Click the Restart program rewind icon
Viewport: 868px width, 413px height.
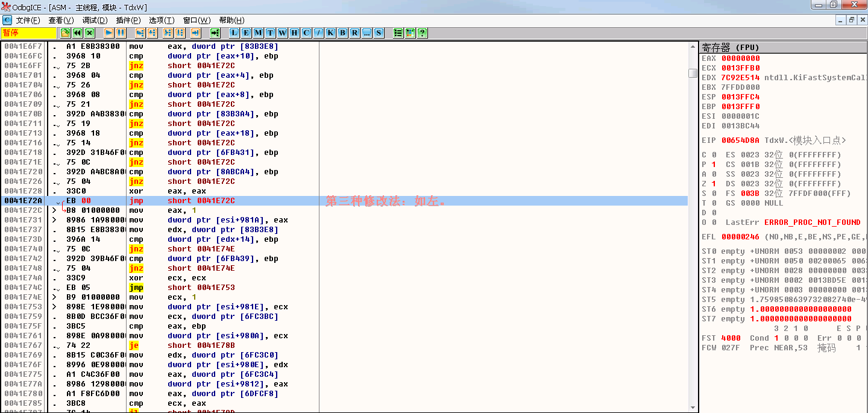point(77,33)
